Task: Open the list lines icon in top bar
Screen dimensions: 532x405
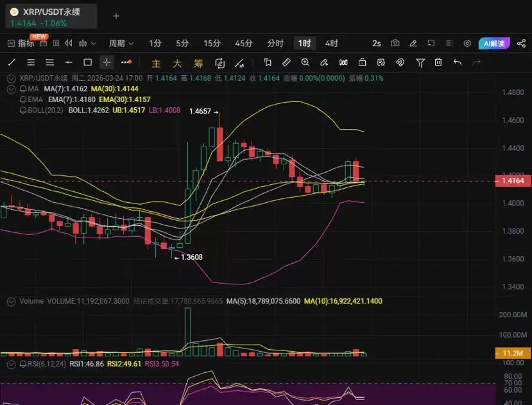Action: point(449,43)
